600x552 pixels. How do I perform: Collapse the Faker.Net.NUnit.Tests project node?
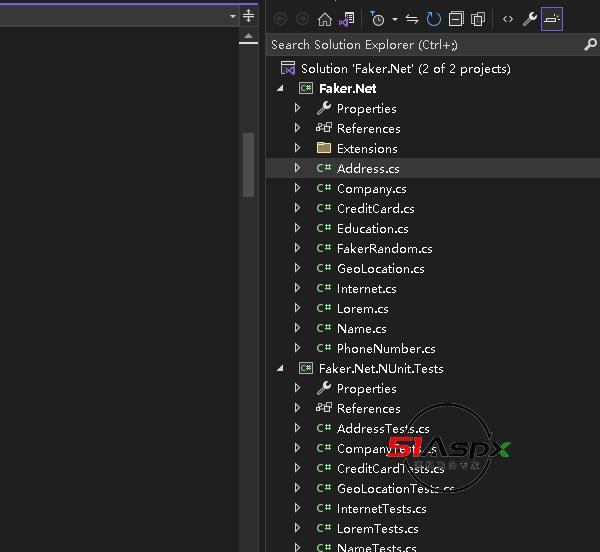[x=281, y=369]
